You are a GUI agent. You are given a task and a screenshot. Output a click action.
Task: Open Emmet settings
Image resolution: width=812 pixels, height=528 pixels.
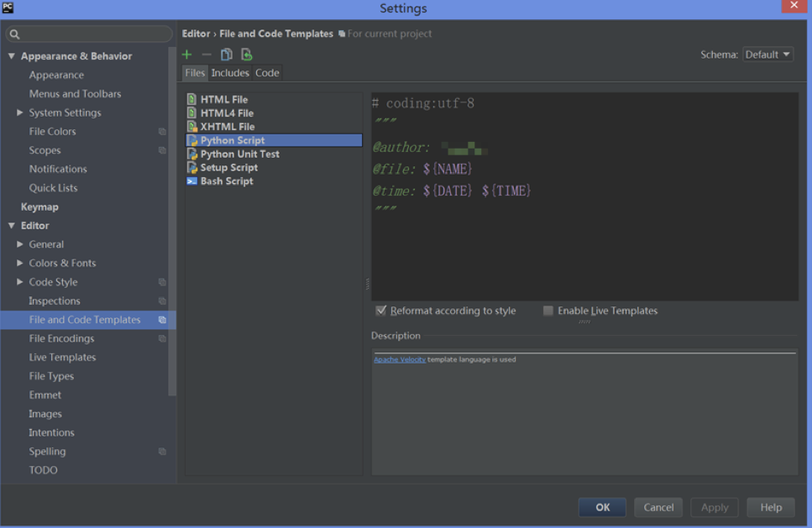point(45,395)
